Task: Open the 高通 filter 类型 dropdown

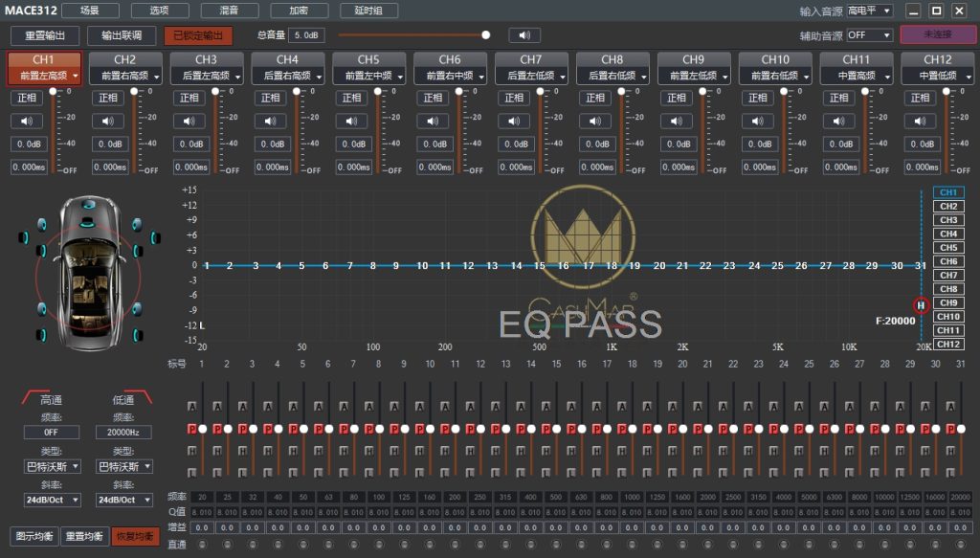Action: [53, 466]
